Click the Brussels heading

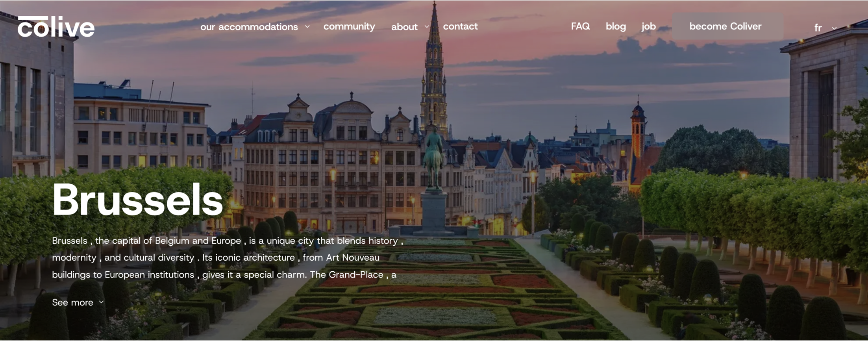click(137, 200)
